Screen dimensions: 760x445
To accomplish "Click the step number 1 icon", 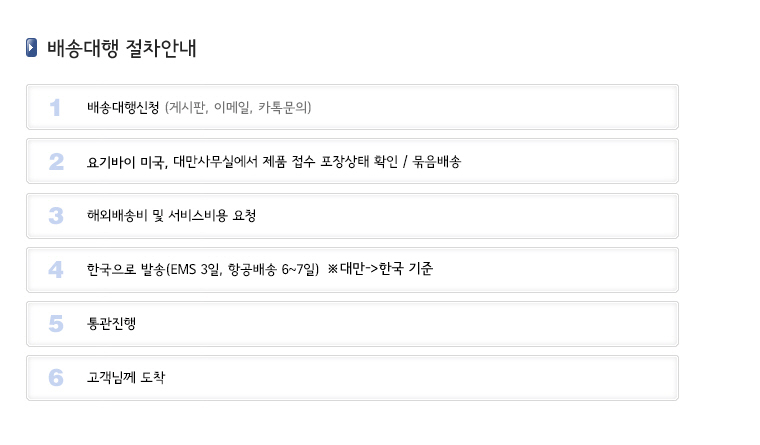I will (x=55, y=108).
